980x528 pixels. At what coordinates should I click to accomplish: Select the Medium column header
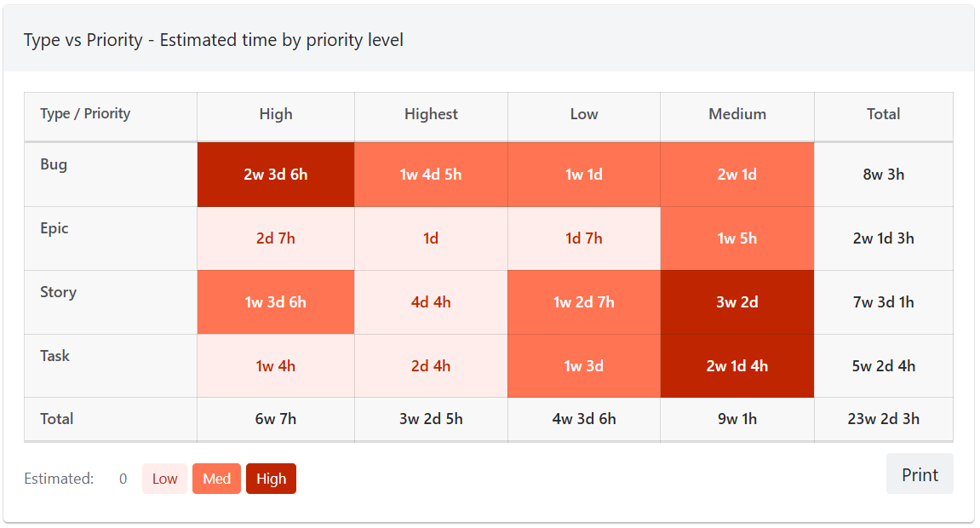[x=737, y=114]
